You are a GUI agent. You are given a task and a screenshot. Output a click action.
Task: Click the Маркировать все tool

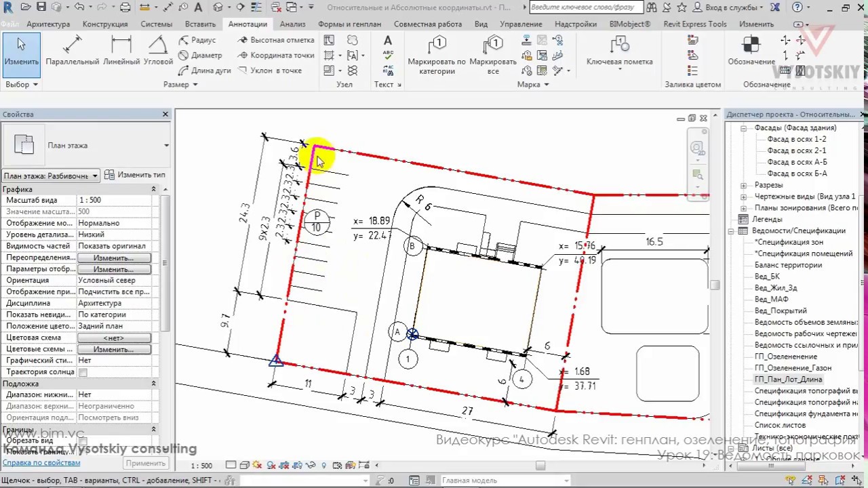pos(493,56)
